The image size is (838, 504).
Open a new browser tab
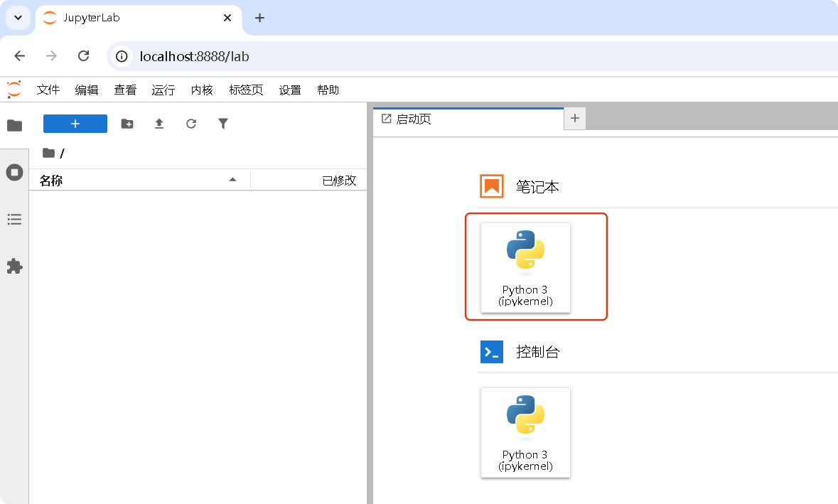259,18
